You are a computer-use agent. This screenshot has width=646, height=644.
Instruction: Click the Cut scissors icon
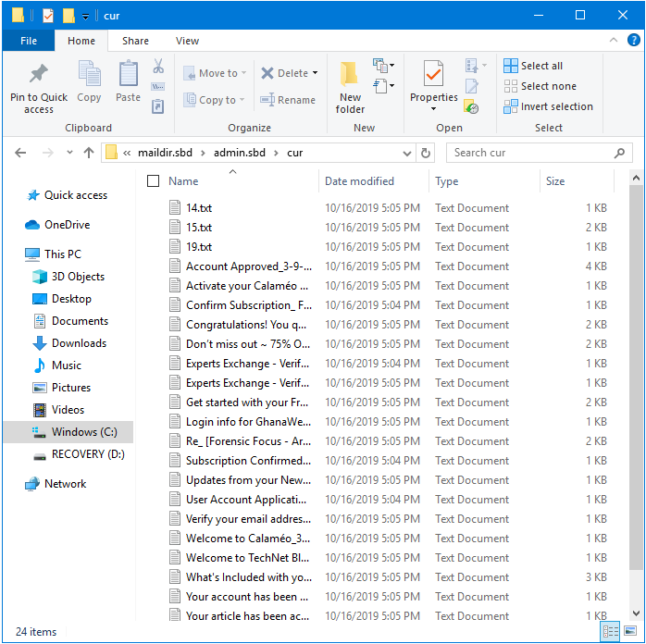click(x=158, y=66)
